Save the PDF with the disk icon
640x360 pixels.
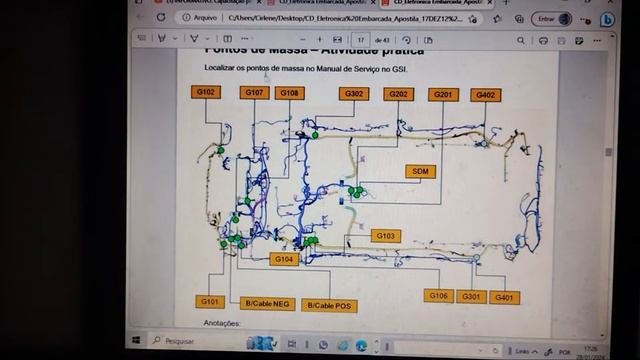561,41
